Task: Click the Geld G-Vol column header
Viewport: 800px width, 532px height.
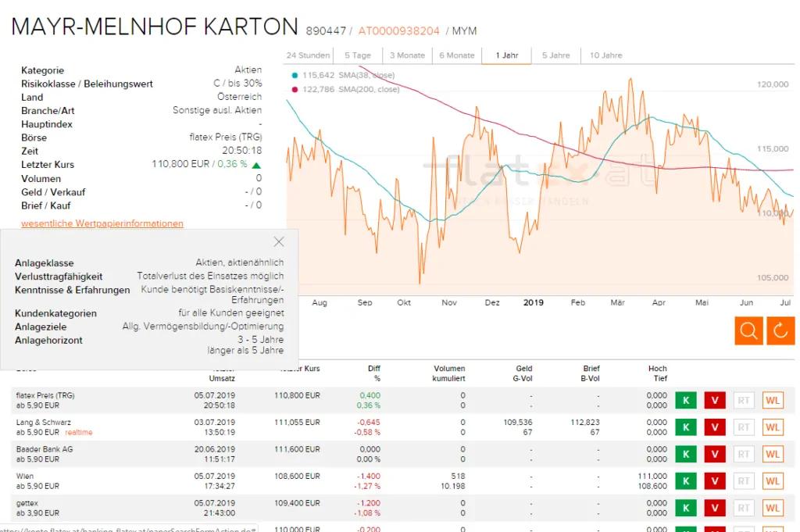Action: [523, 373]
